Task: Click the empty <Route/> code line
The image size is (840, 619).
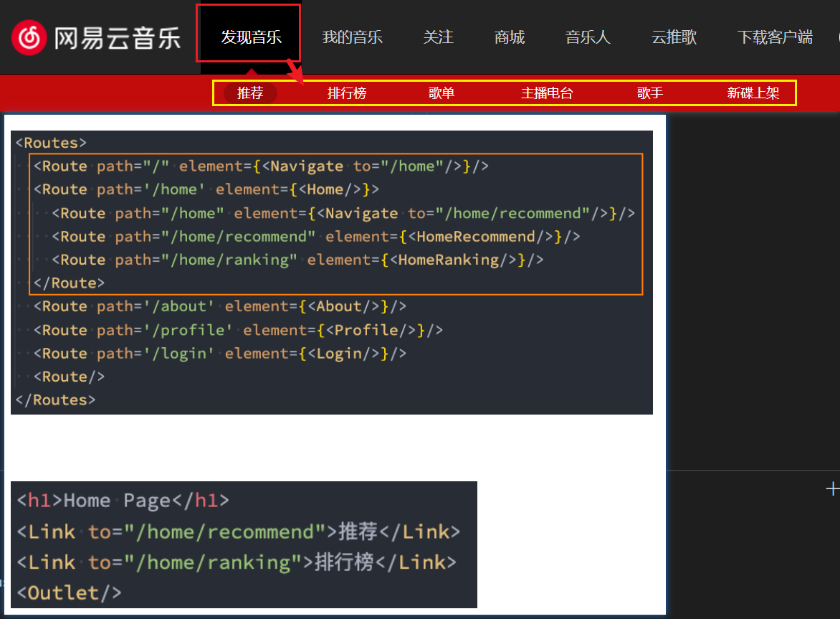Action: coord(69,377)
